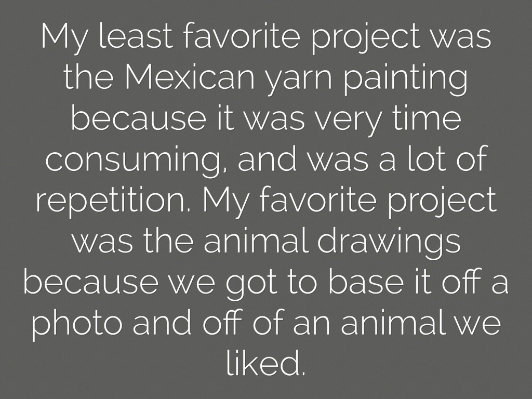Click the word "least" in the first line
Viewport: 532px width, 399px height.
coord(130,37)
